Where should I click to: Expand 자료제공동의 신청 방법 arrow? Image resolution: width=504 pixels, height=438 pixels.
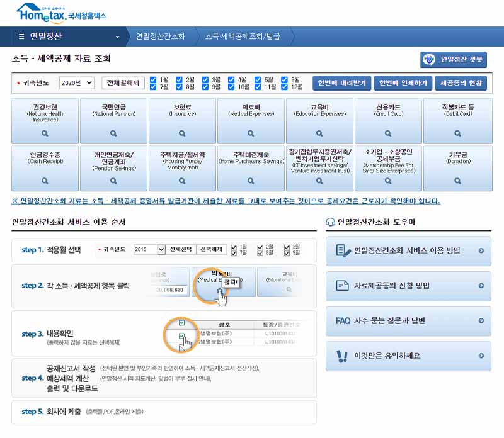(x=481, y=286)
